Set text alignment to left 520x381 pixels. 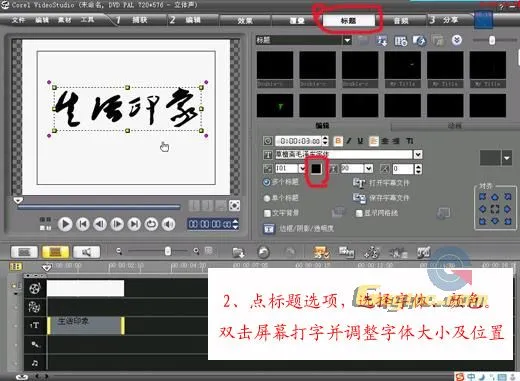point(373,141)
